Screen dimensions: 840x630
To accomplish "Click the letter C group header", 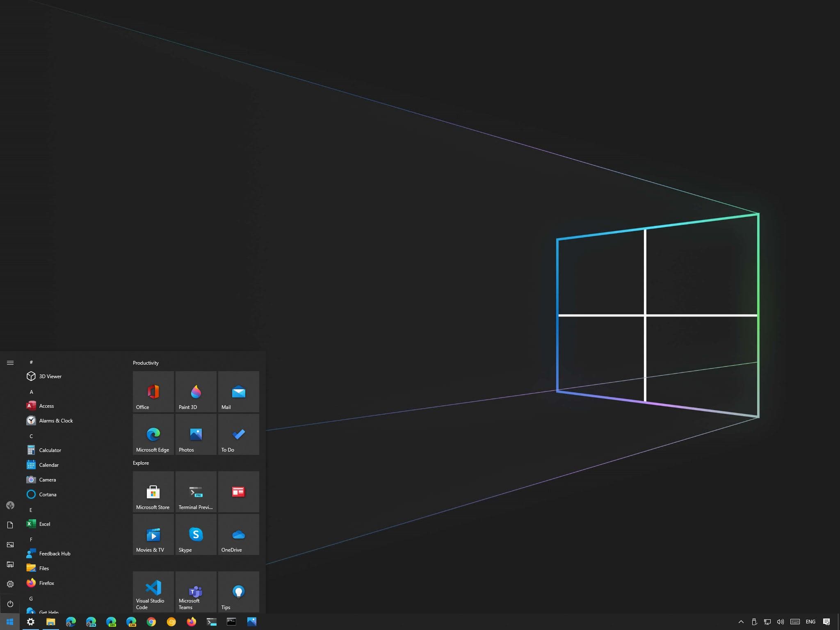I will click(x=31, y=436).
